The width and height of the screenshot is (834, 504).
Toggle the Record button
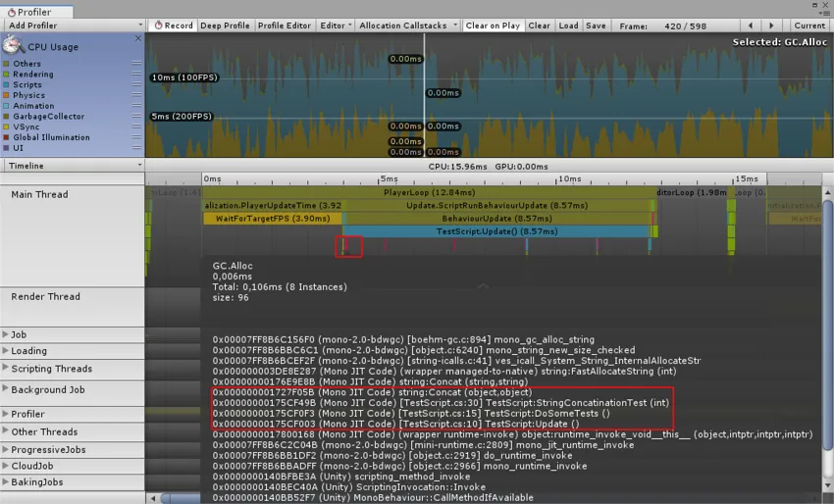(x=174, y=25)
